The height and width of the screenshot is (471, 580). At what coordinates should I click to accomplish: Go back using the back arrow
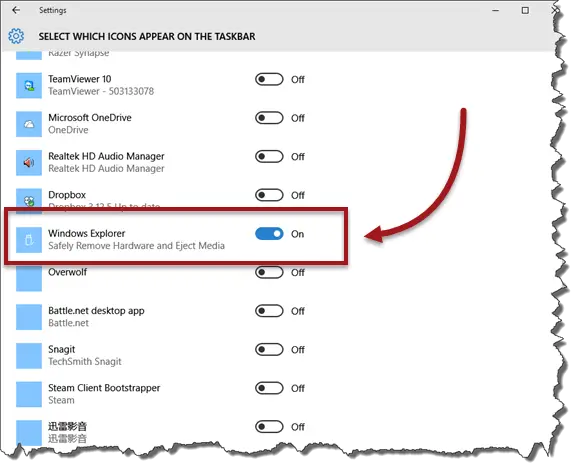16,10
